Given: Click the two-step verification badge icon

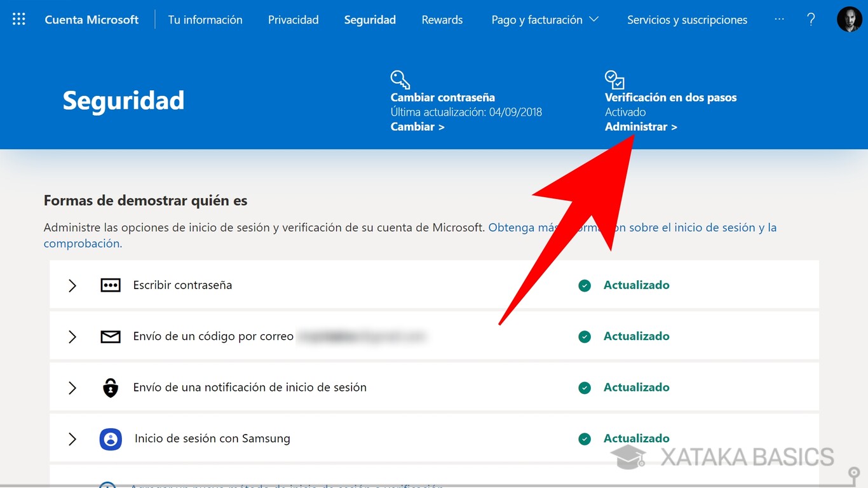Looking at the screenshot, I should click(614, 79).
